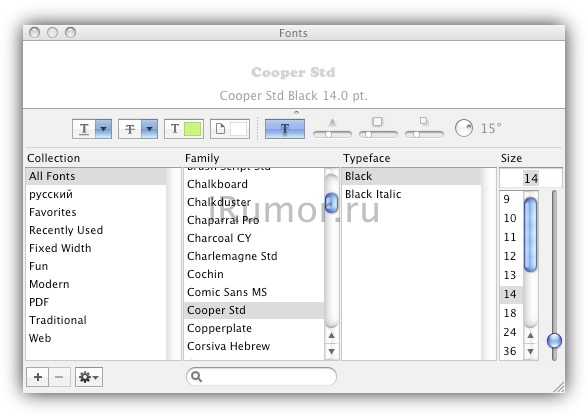This screenshot has width=588, height=416.
Task: Open the strikethrough style dropdown arrow
Action: click(x=149, y=129)
